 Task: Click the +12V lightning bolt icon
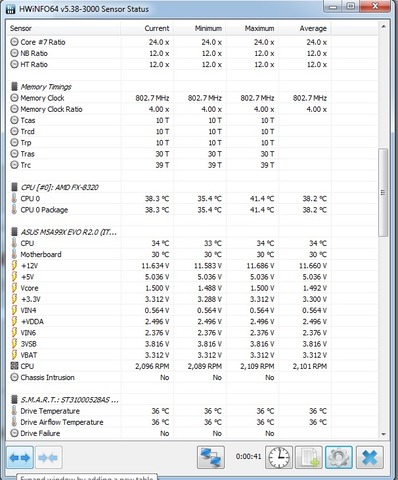click(x=14, y=266)
